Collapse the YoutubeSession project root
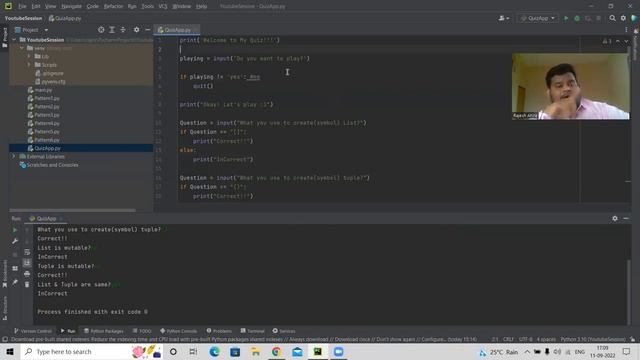Screen dimensions: 640x360 tap(14, 40)
